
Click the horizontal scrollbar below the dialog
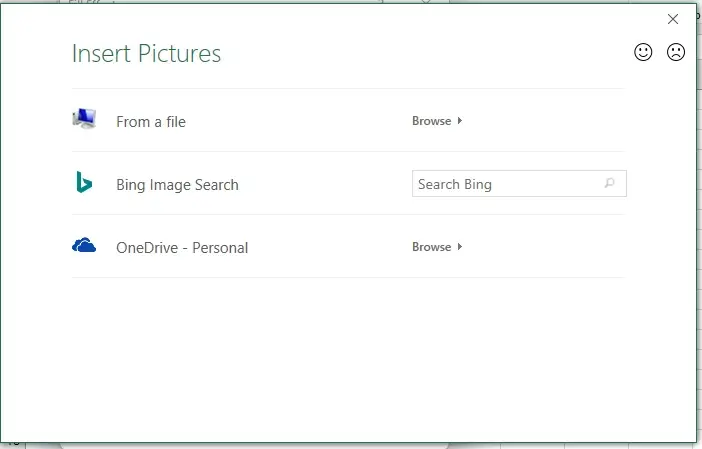tap(250, 445)
